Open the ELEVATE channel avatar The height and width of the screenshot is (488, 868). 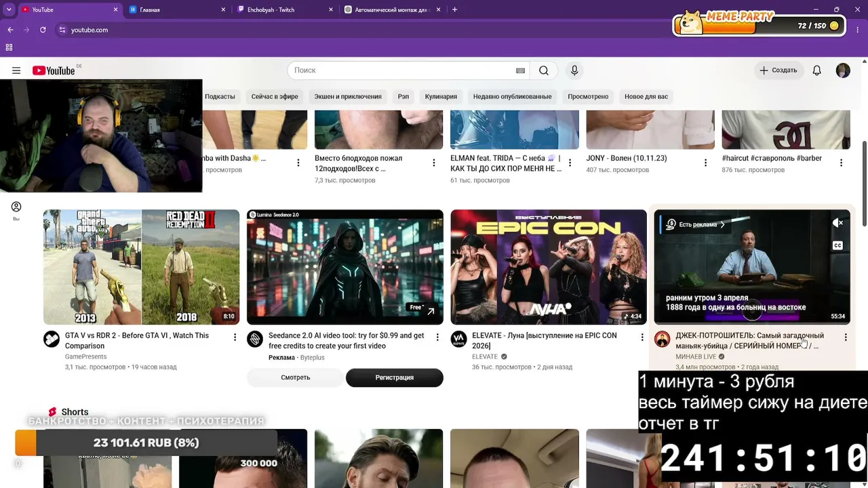pyautogui.click(x=458, y=339)
